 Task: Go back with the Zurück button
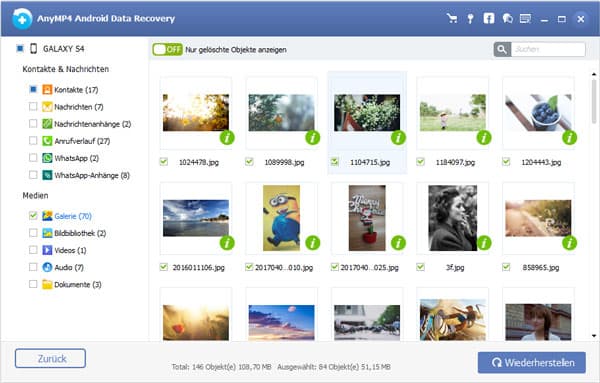[51, 359]
